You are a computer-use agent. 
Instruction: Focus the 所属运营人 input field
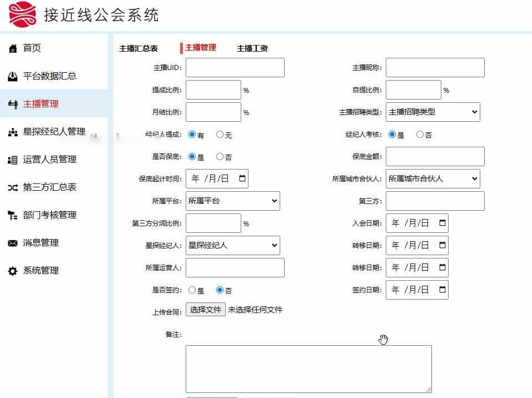tap(235, 268)
